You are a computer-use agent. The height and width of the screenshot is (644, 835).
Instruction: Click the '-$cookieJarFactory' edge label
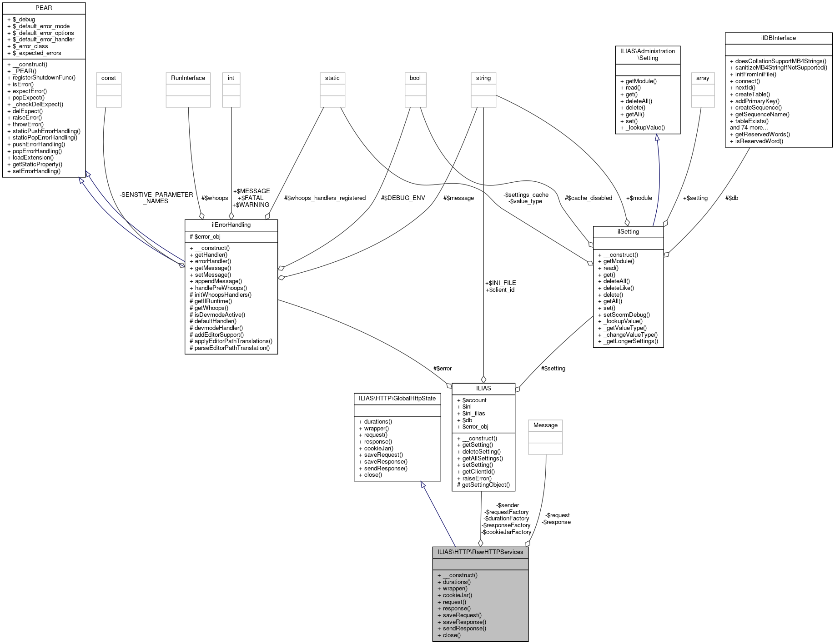pyautogui.click(x=506, y=532)
